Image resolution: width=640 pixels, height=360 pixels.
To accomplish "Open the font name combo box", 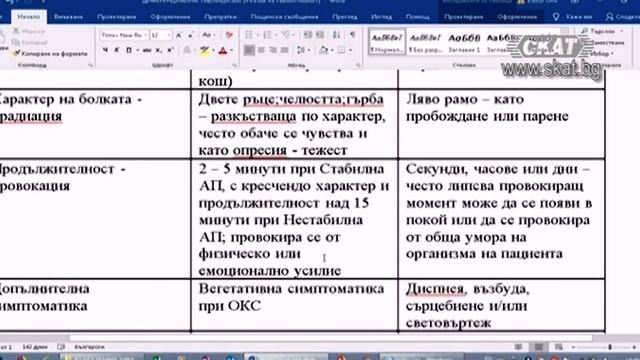I will pos(124,36).
